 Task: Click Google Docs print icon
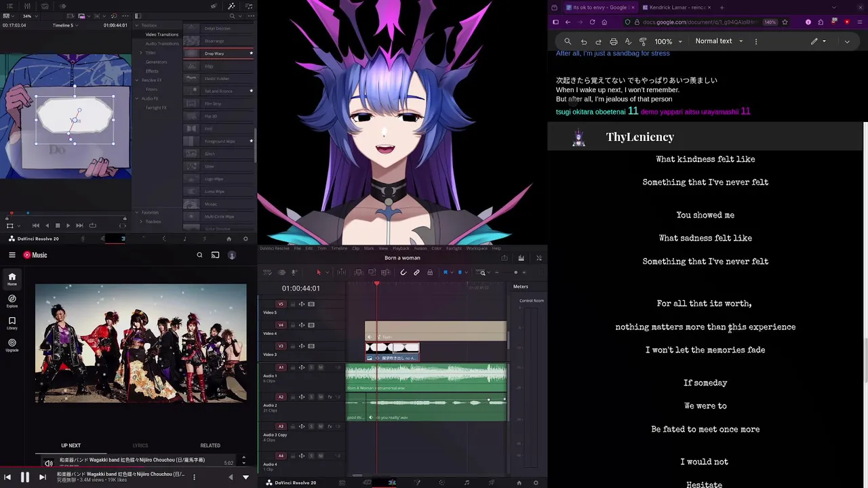pos(614,41)
